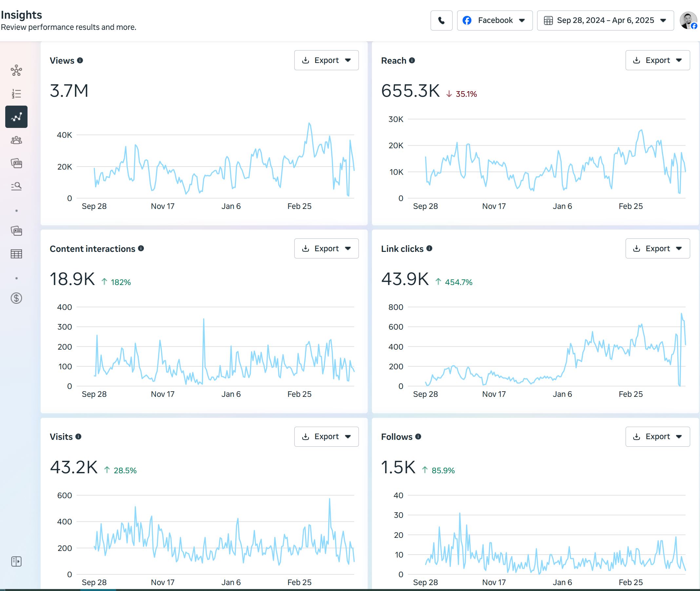Image resolution: width=700 pixels, height=591 pixels.
Task: Open the Facebook platform dropdown
Action: pos(495,20)
